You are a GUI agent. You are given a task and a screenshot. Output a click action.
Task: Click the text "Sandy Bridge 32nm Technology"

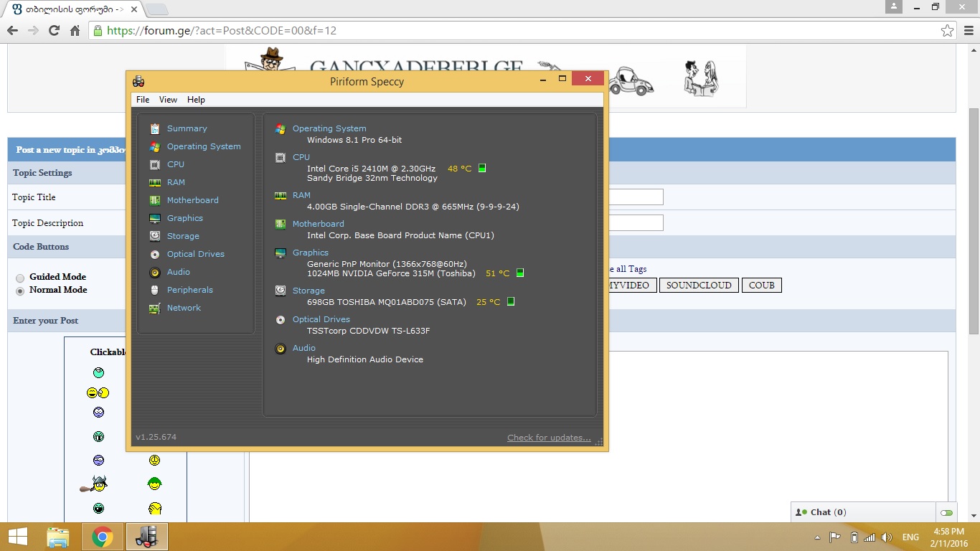pos(372,178)
